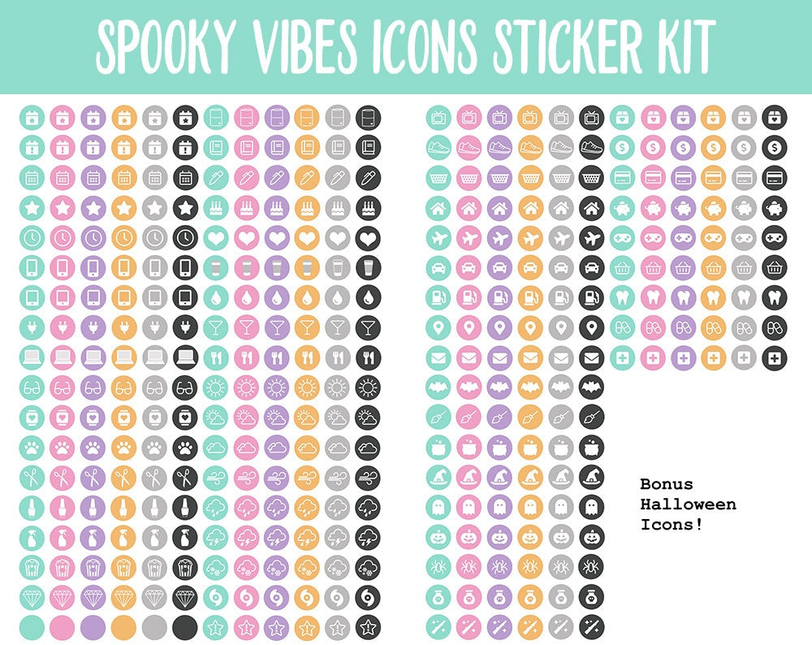812x645 pixels.
Task: Click the pink ghost icon
Action: tap(469, 506)
